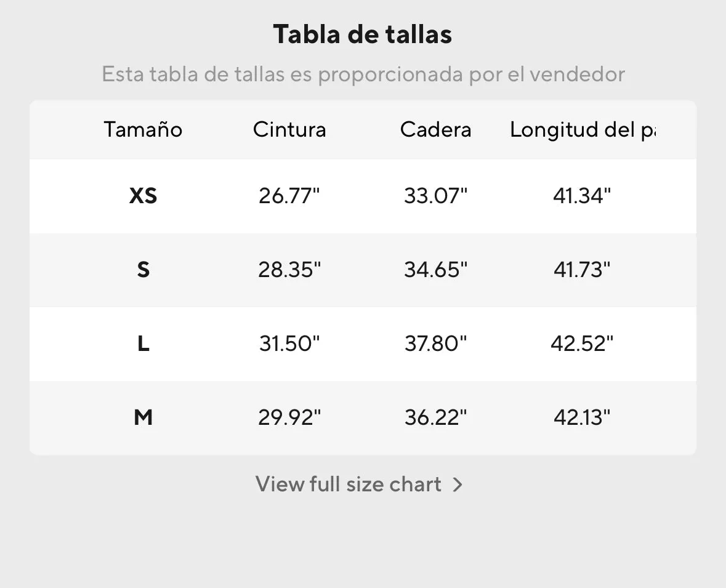Click the Tamaño column header

(x=143, y=129)
